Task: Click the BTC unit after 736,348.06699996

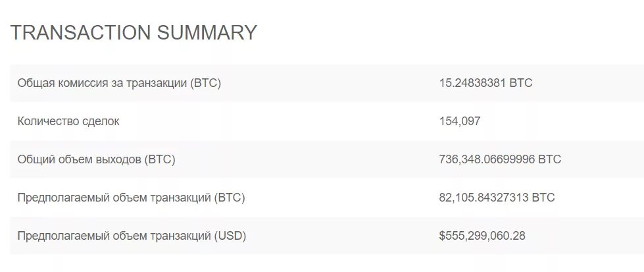Action: [549, 159]
